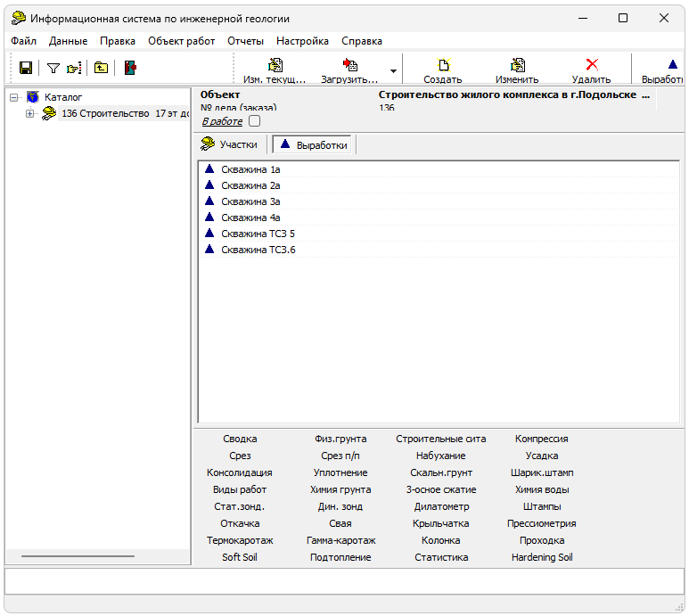This screenshot has width=689, height=616.
Task: Click the folder up-level icon
Action: point(101,68)
